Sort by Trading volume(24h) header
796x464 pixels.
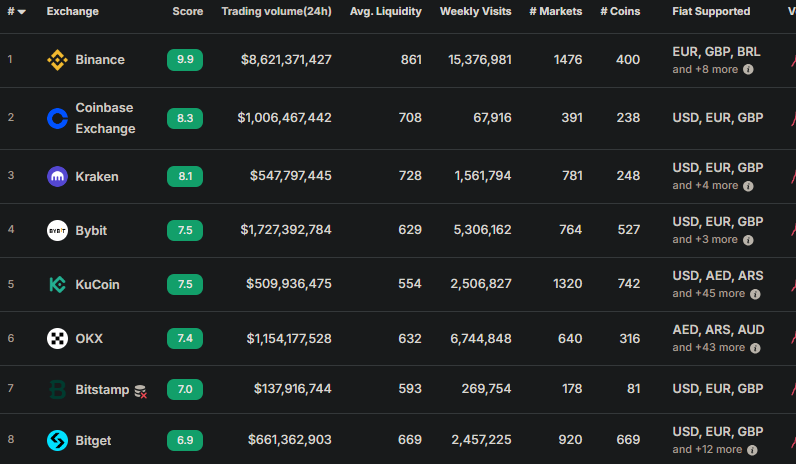276,11
